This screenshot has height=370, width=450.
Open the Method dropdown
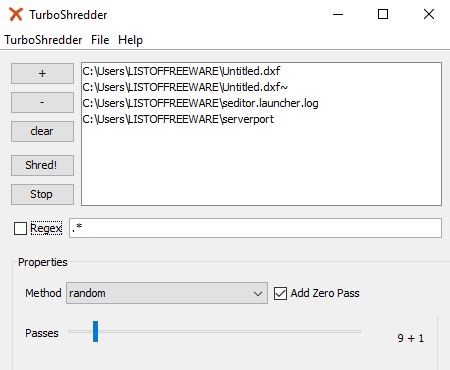tap(167, 293)
